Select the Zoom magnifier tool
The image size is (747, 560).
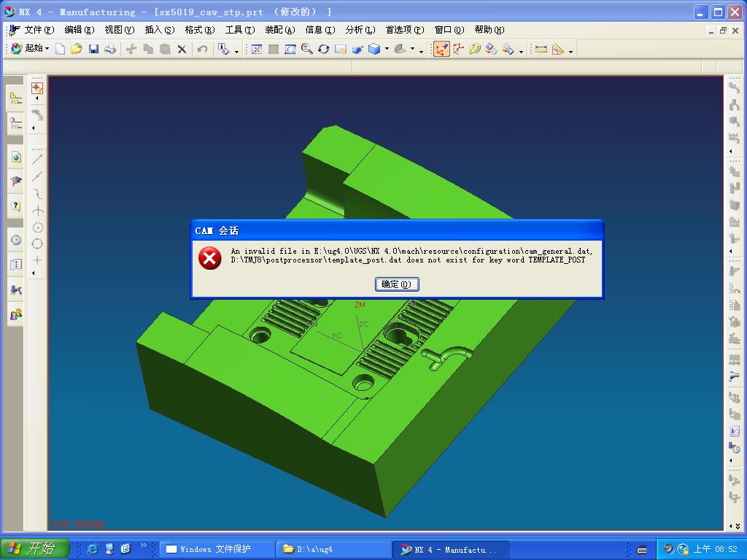[x=307, y=49]
